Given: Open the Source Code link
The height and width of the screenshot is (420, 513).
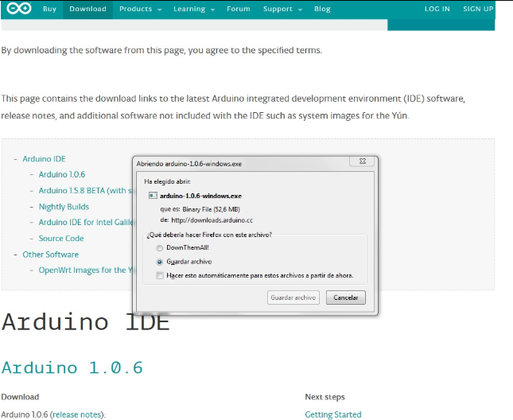Looking at the screenshot, I should pyautogui.click(x=61, y=239).
